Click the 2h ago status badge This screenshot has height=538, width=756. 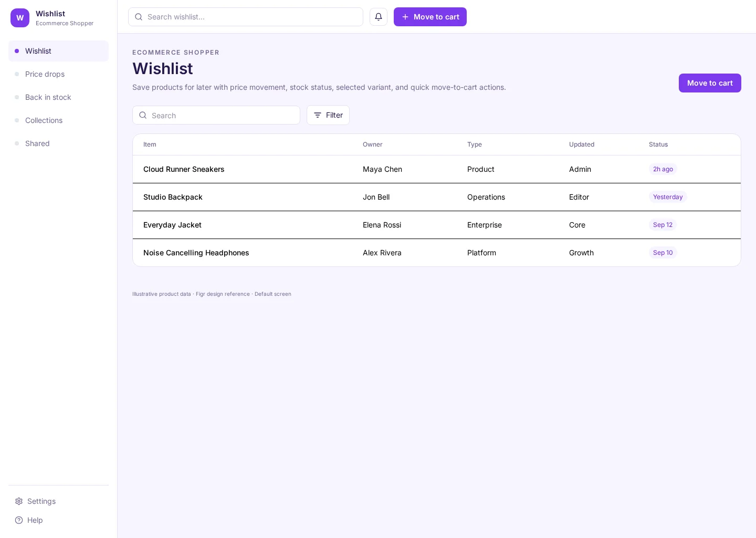pos(663,169)
